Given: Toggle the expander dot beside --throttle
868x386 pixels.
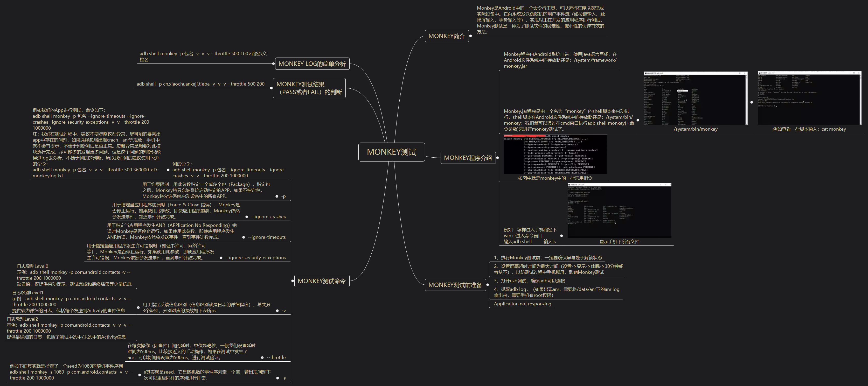Looking at the screenshot, I should 262,358.
